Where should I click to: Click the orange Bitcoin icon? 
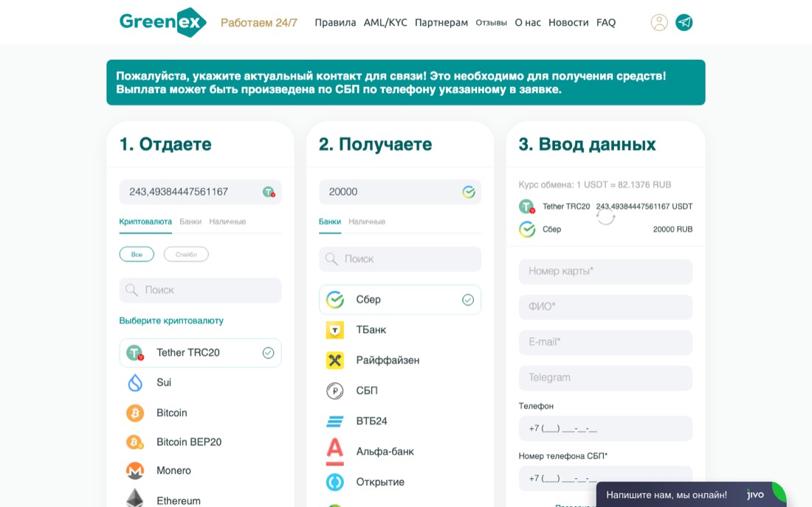tap(135, 413)
